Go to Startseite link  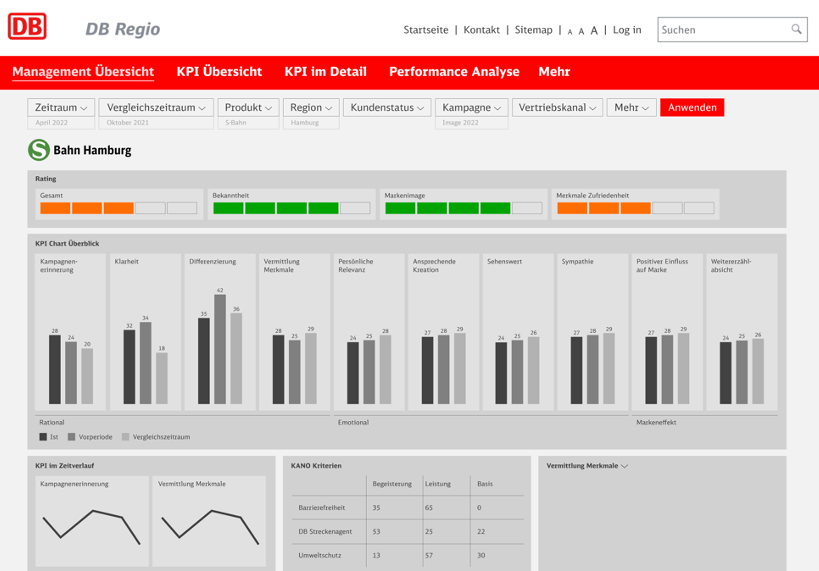pos(426,30)
